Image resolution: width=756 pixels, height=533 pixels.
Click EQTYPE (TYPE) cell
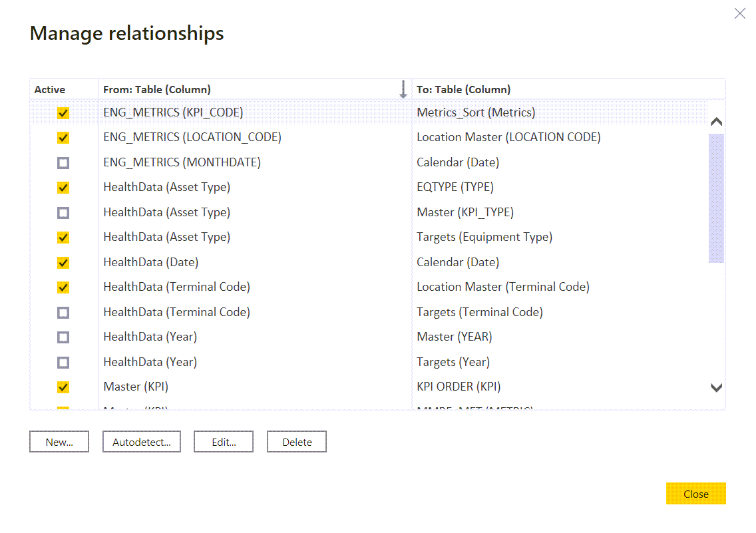click(455, 187)
